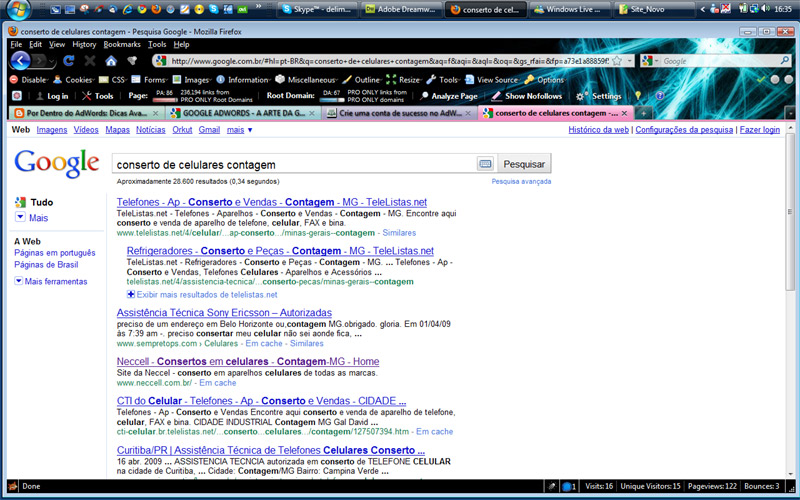
Task: Click the volume speaker icon in the system tray
Action: (x=765, y=9)
